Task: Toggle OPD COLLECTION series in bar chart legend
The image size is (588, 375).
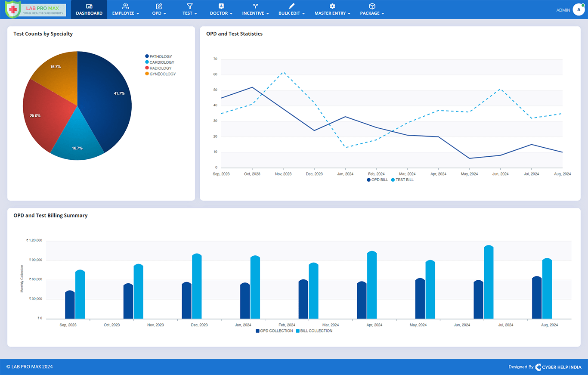Action: click(x=274, y=331)
